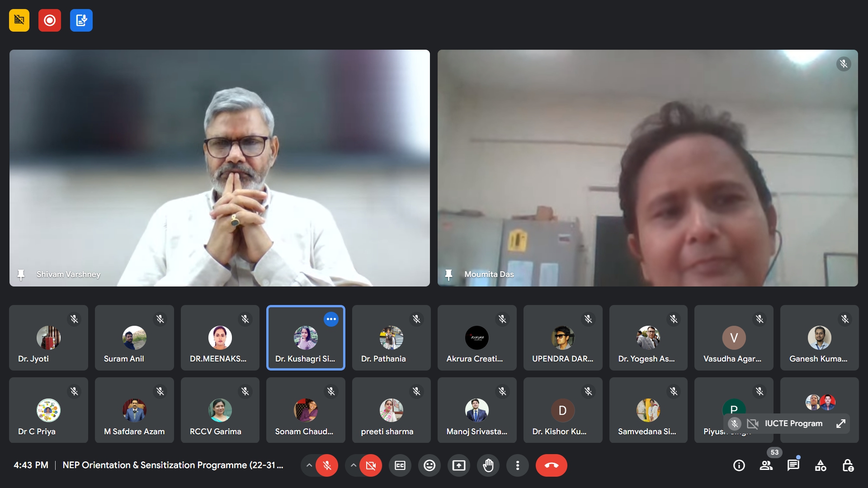
Task: Click the blue notes extension icon
Action: coord(81,20)
